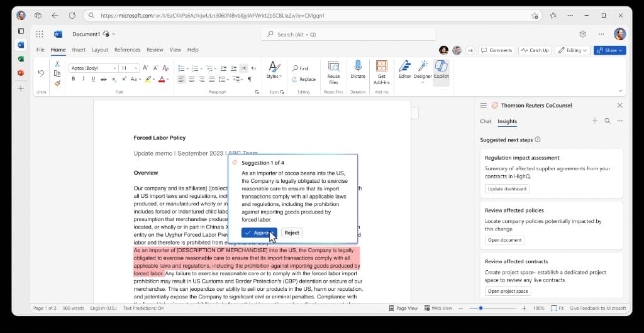Image resolution: width=644 pixels, height=333 pixels.
Task: Click the plus icon in CoCounsel panel
Action: click(x=594, y=121)
